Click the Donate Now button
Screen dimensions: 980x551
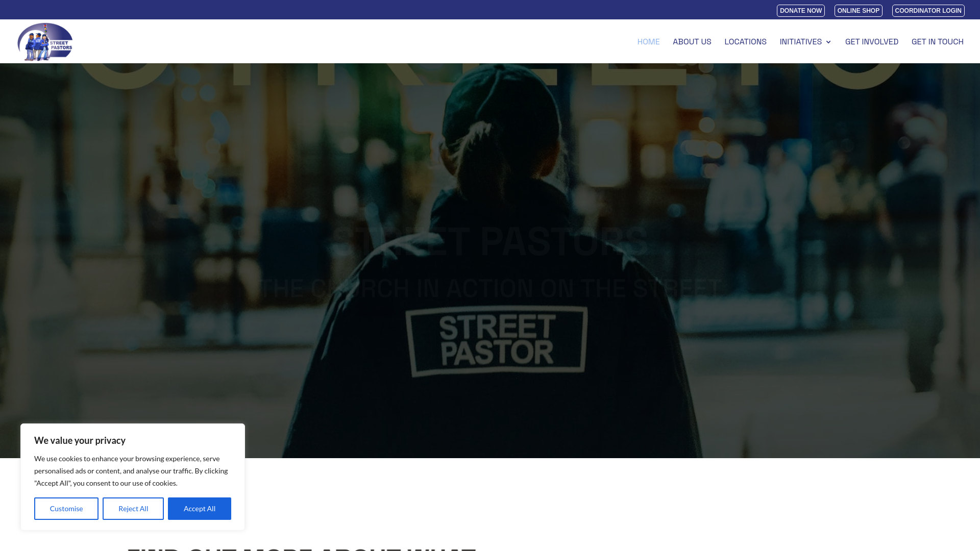(x=800, y=11)
